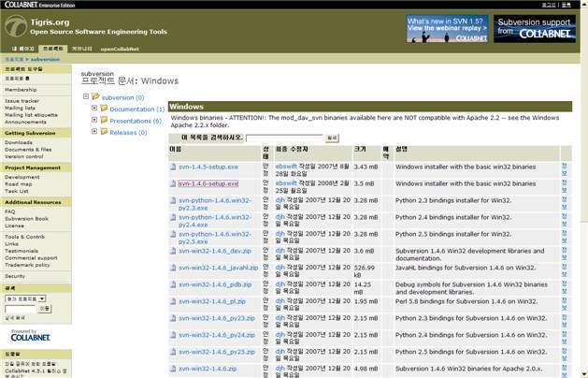Click the go button beside sidebar search box
This screenshot has height=378, width=588.
click(45, 309)
